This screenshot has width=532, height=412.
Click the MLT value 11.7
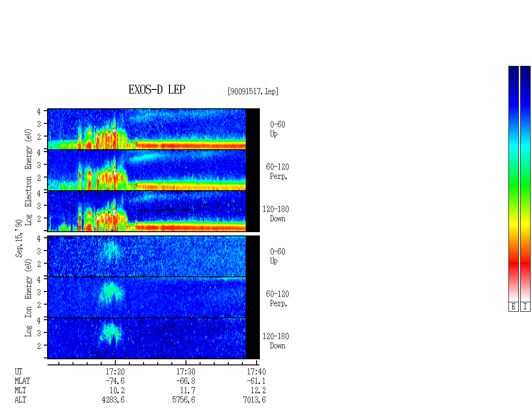[x=188, y=391]
